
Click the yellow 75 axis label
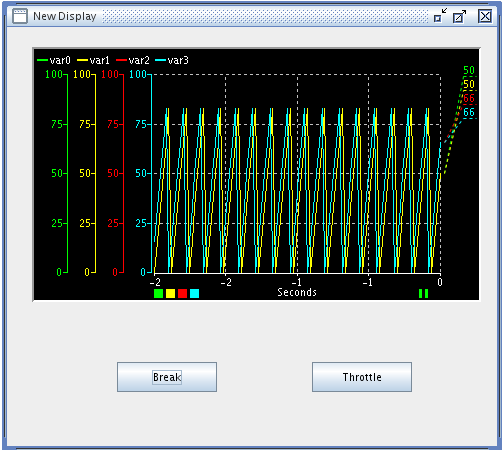pyautogui.click(x=85, y=124)
